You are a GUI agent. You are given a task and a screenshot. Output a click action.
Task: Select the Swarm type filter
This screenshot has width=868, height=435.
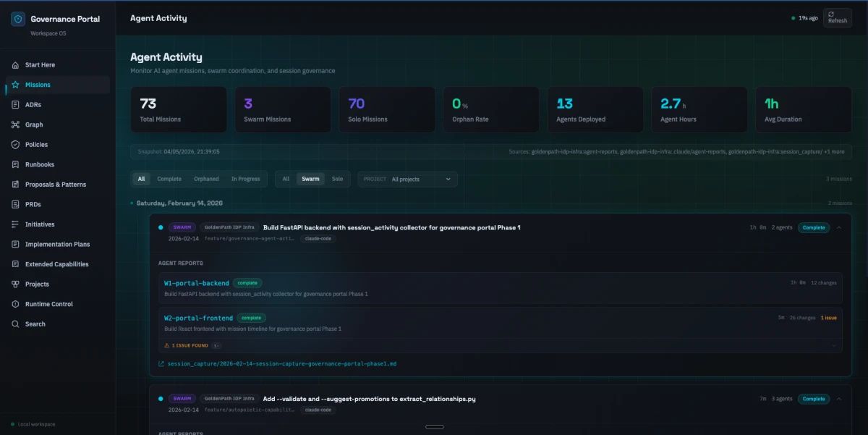pos(310,179)
